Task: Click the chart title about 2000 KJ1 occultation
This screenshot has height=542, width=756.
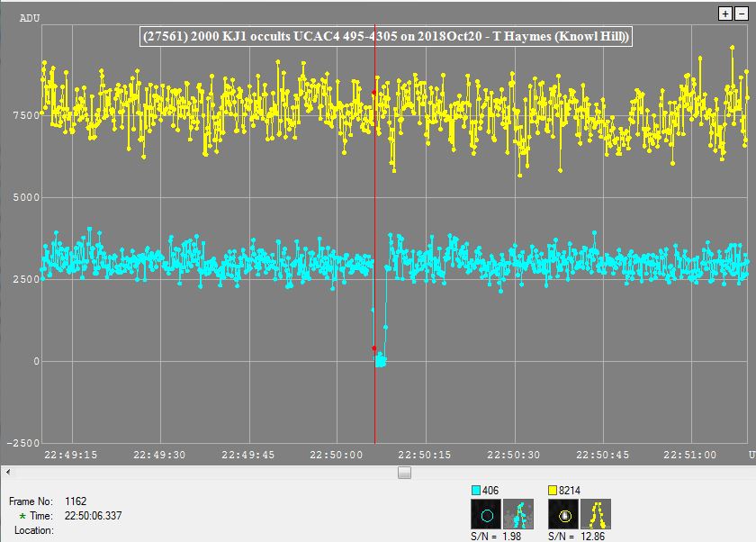Action: [x=385, y=37]
